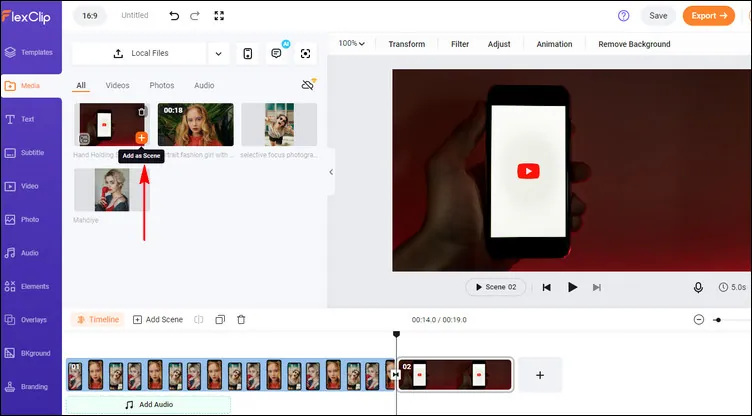The image size is (752, 416).
Task: Switch to the Videos media tab
Action: (118, 85)
